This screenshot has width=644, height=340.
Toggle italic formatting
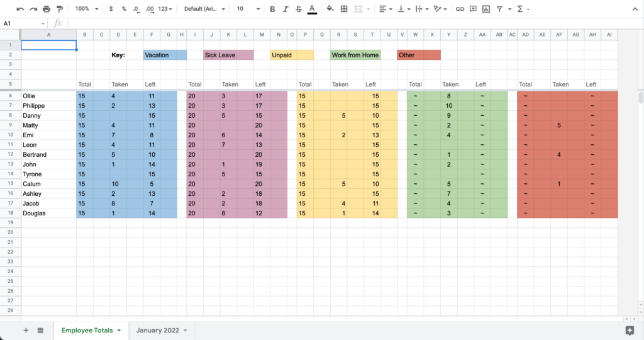[x=286, y=9]
